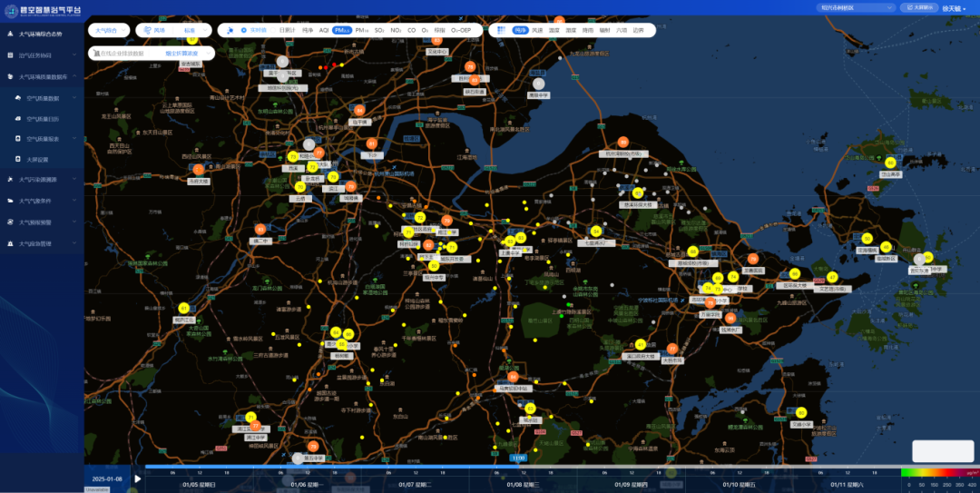Click the 大气预报预警 sidebar icon
980x493 pixels.
[10, 222]
